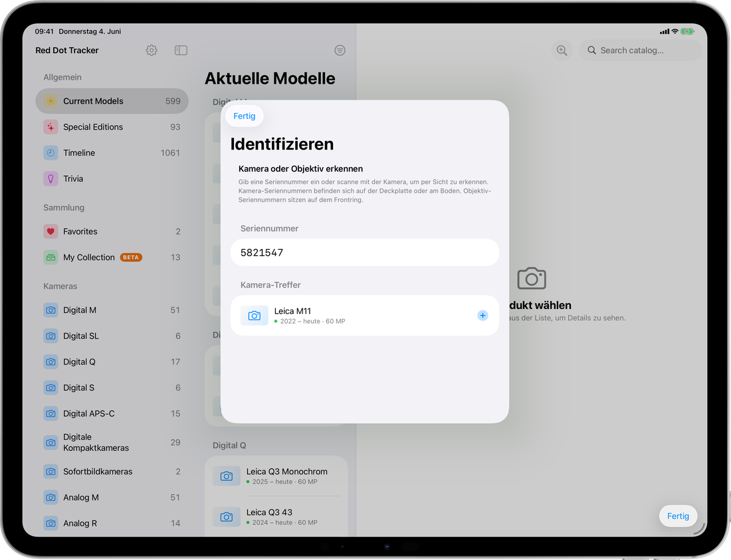Click the Digital S camera icon
The height and width of the screenshot is (560, 731).
coord(51,388)
